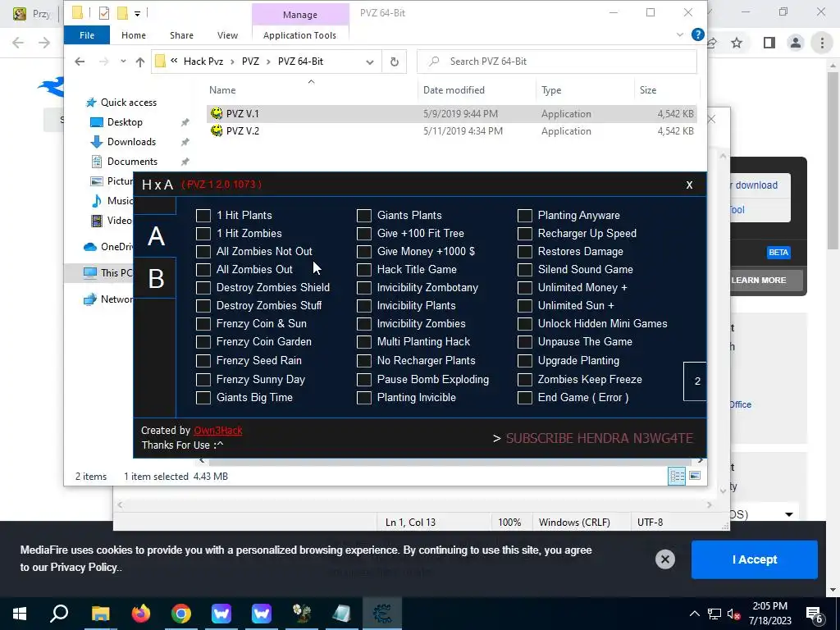Check Zombies Keep Freeze option
Image resolution: width=840 pixels, height=630 pixels.
[x=524, y=380]
